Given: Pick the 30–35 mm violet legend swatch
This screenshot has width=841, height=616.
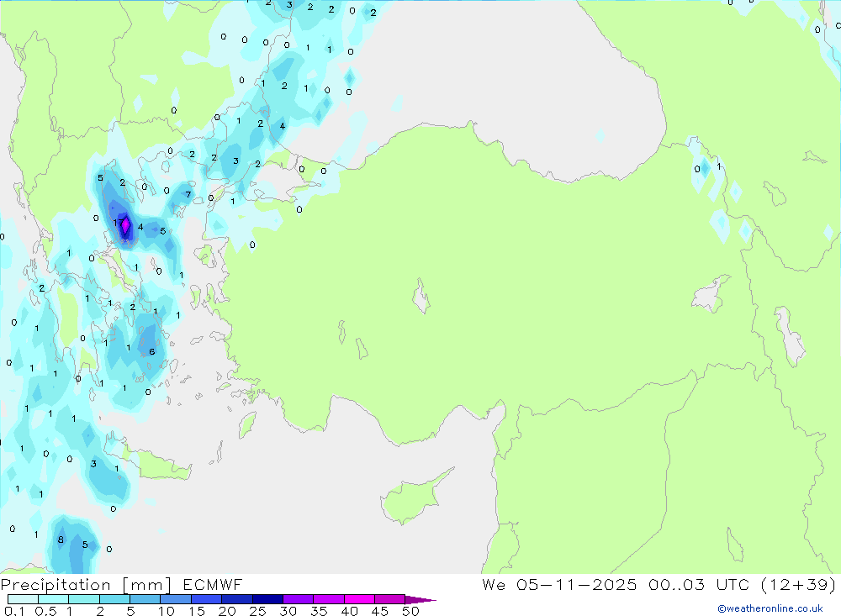Looking at the screenshot, I should coord(298,599).
